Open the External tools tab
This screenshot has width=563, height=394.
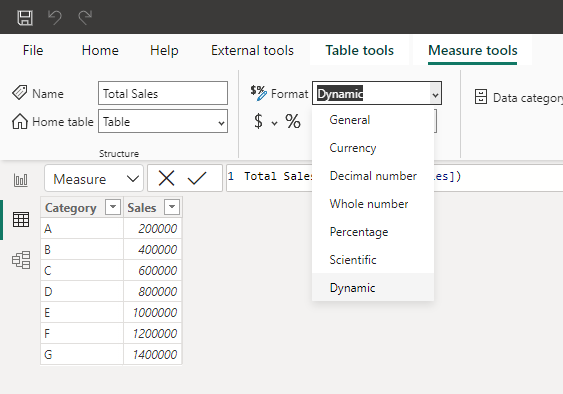(x=252, y=50)
